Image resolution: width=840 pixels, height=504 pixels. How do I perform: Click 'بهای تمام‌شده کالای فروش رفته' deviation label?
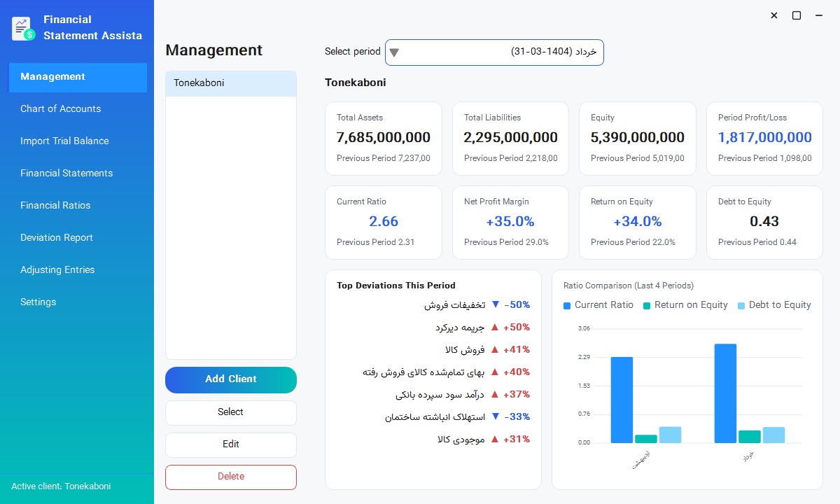424,372
